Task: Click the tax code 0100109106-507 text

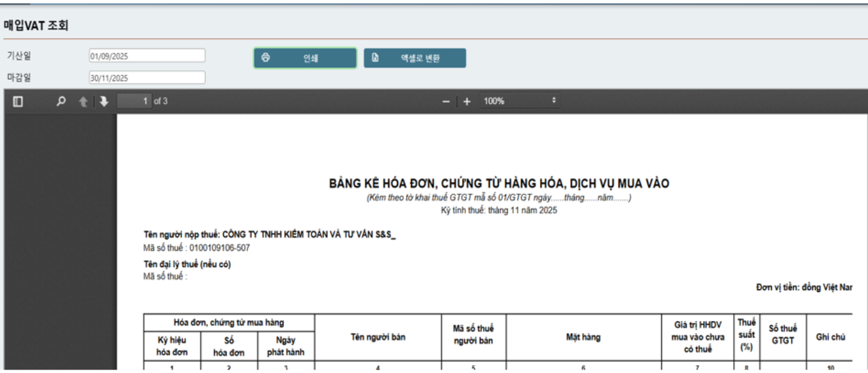Action: coord(219,248)
